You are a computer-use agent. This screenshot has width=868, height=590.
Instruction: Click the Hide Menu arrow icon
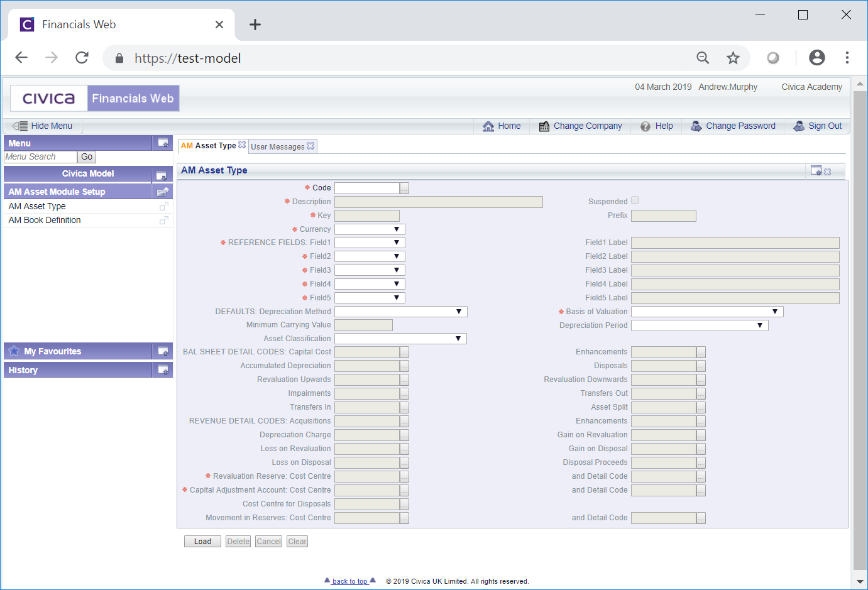coord(19,126)
